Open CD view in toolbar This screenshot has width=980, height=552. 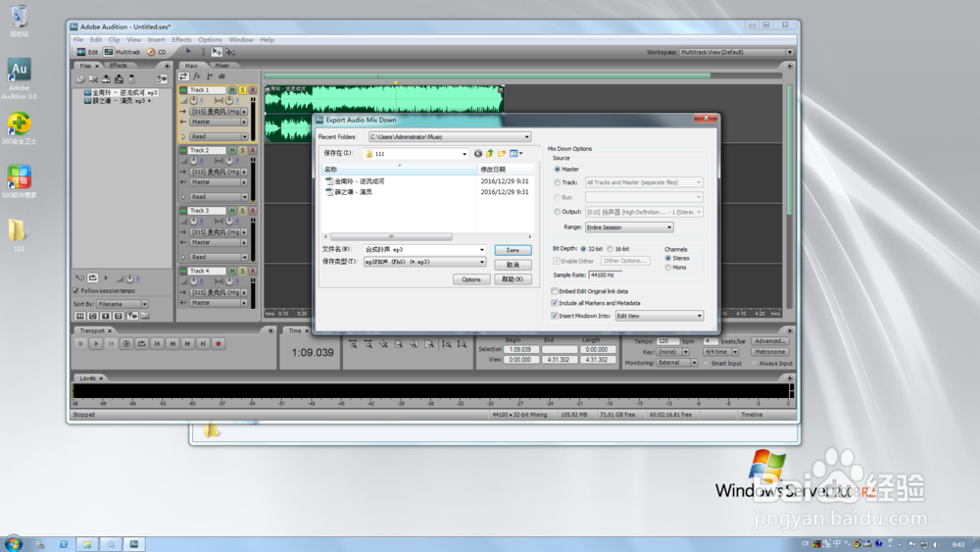pos(157,52)
